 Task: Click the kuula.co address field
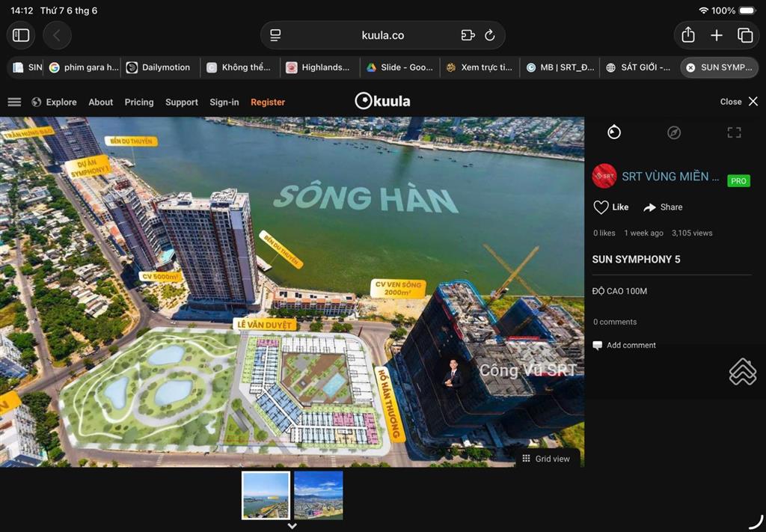[382, 35]
